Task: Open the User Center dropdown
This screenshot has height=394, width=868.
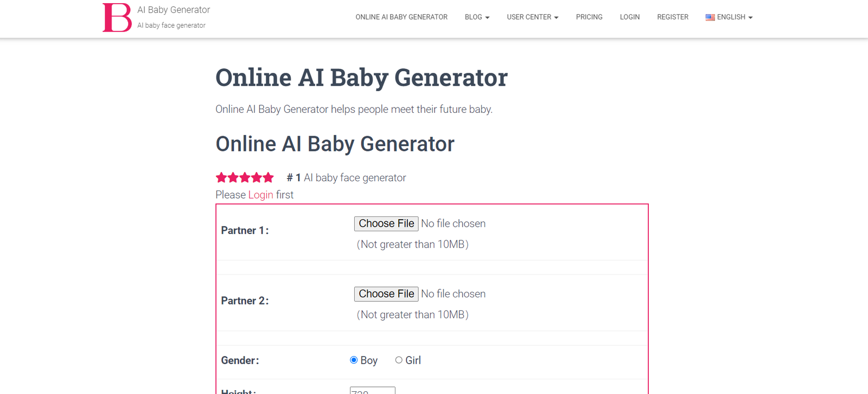Action: click(x=532, y=17)
